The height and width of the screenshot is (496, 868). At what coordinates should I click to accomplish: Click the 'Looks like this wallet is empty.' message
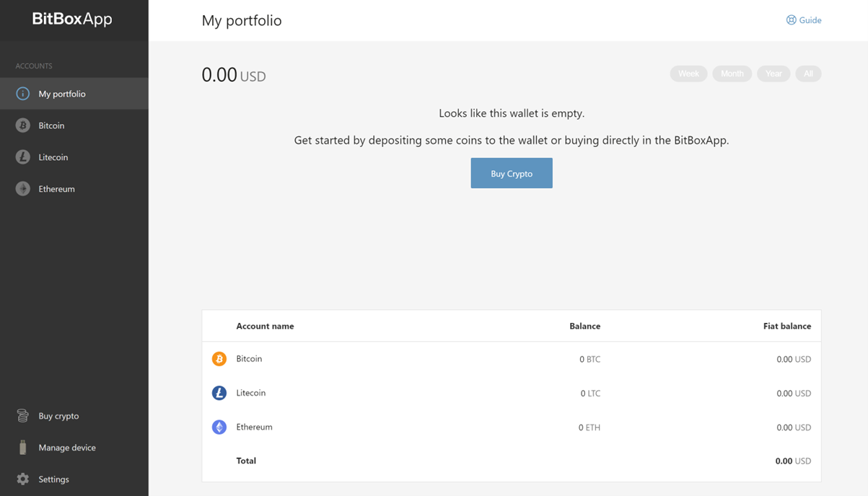coord(512,113)
